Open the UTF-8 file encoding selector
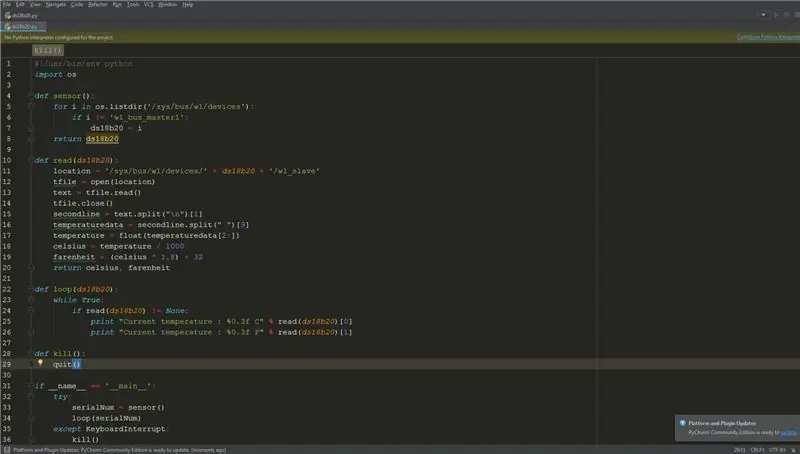This screenshot has height=454, width=800. click(777, 450)
